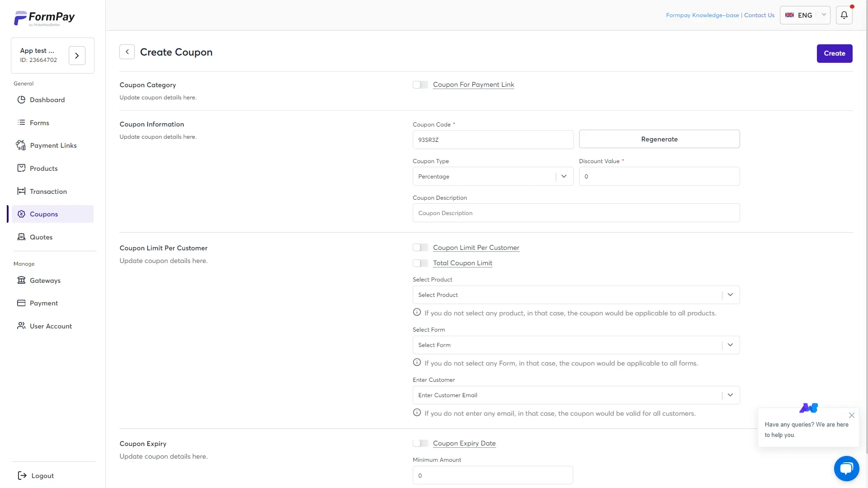Open the Quotes menu item
The width and height of the screenshot is (868, 488).
(41, 237)
